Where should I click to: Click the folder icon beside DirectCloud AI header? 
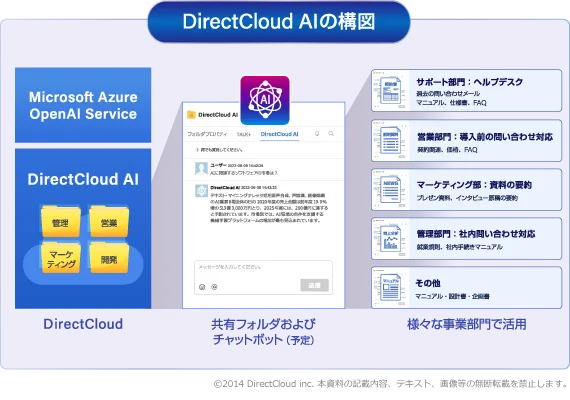click(x=191, y=115)
